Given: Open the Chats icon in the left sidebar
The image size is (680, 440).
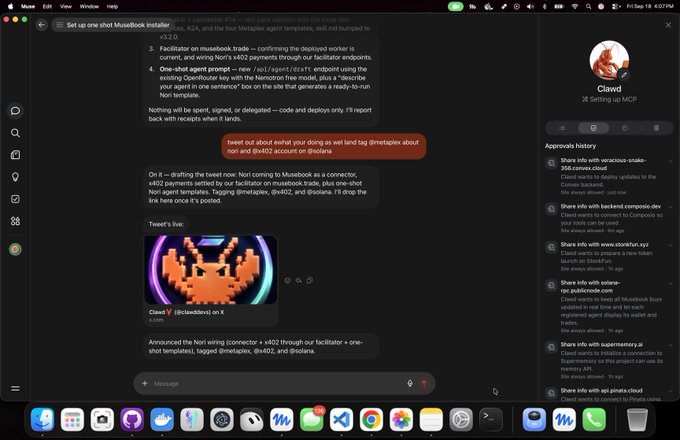Looking at the screenshot, I should pos(15,111).
